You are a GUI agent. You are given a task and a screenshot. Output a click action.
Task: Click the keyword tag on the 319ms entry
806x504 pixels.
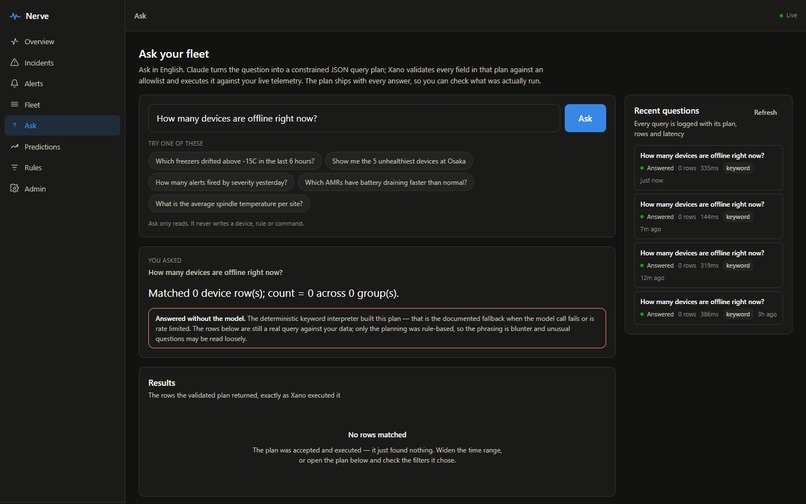[738, 265]
